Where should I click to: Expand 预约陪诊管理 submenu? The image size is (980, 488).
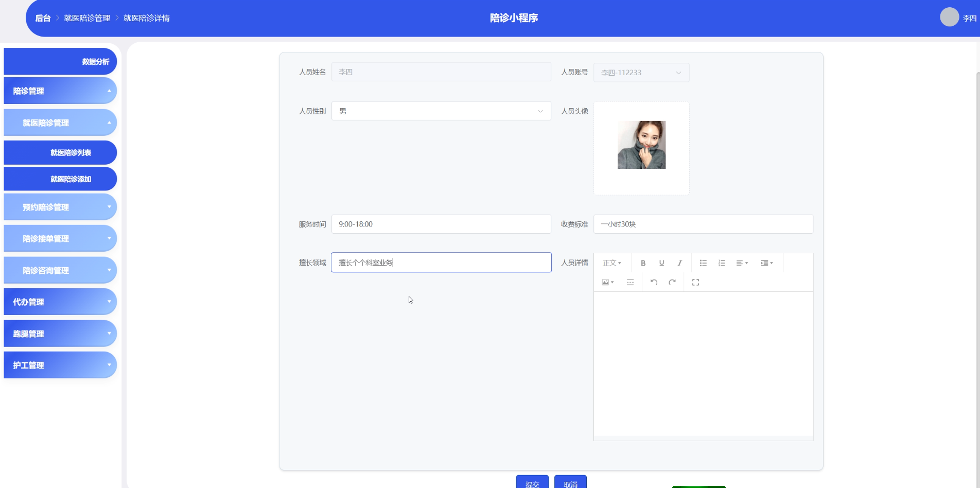(x=60, y=207)
